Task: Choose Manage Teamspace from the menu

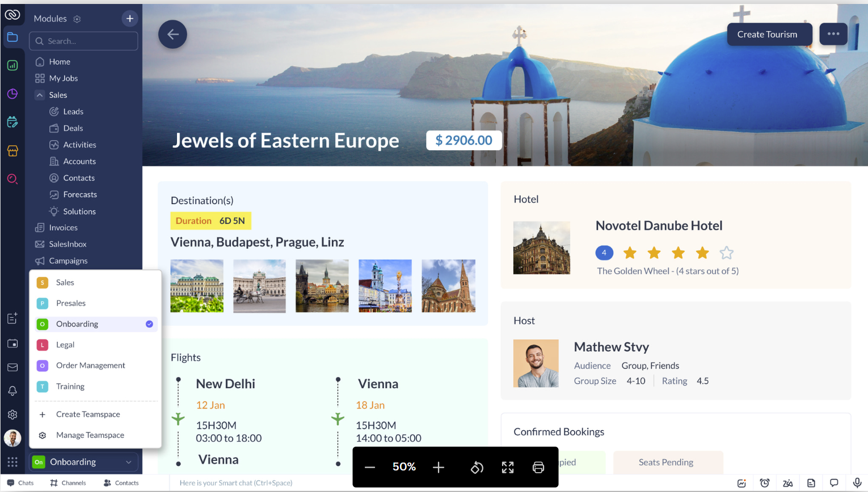Action: 90,435
